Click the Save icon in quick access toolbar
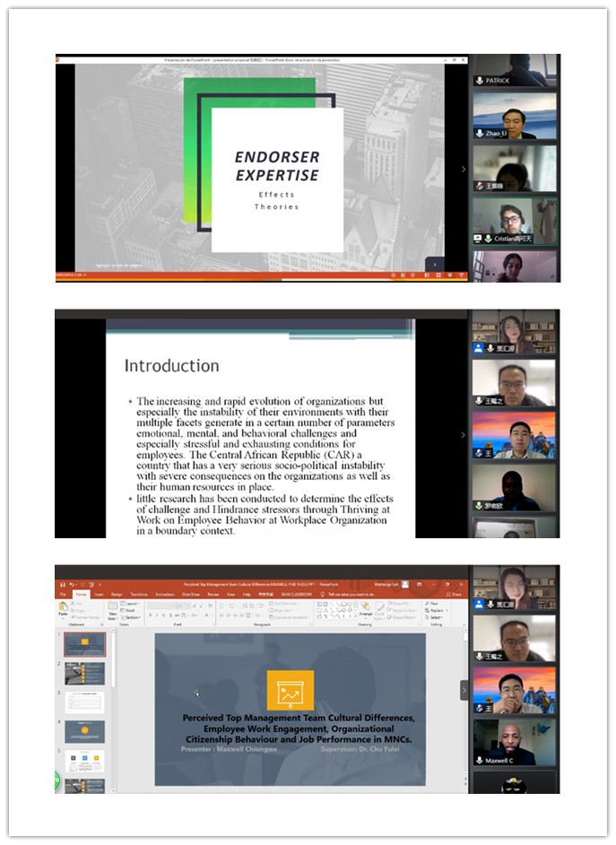Viewport: 616px width, 845px height. [63, 584]
